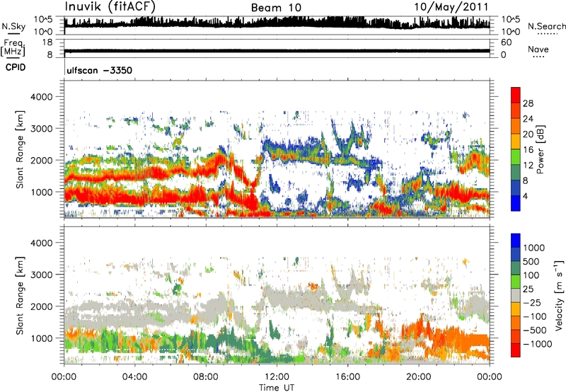
Task: Click the '500' velocity colorbar tick
Action: [531, 261]
